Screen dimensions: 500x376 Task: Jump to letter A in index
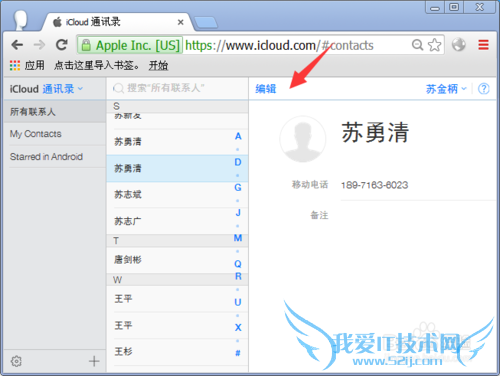[238, 136]
